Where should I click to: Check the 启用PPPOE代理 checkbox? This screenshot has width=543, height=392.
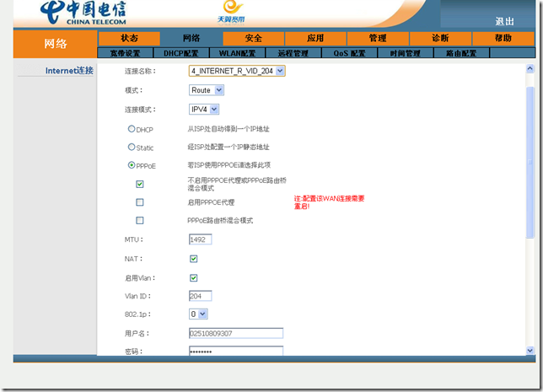click(140, 201)
